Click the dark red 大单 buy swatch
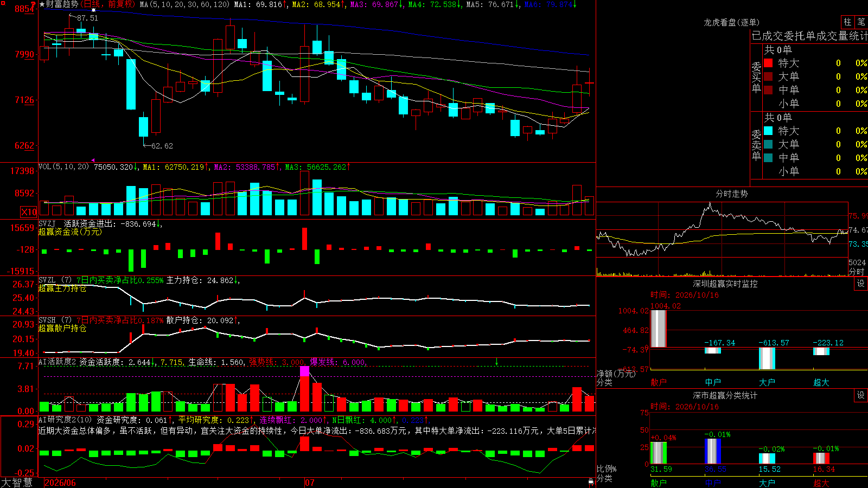The width and height of the screenshot is (868, 488). pyautogui.click(x=768, y=76)
